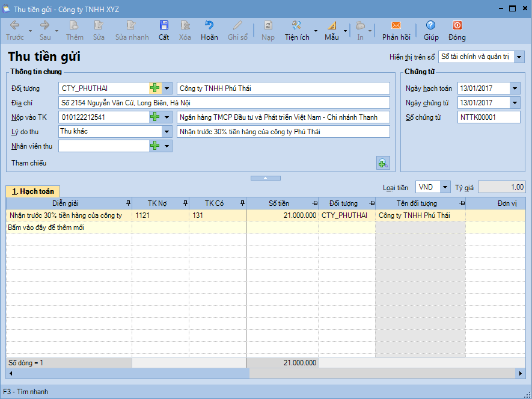This screenshot has height=399, width=532.
Task: Open Ngày chứng từ date picker
Action: pos(515,102)
